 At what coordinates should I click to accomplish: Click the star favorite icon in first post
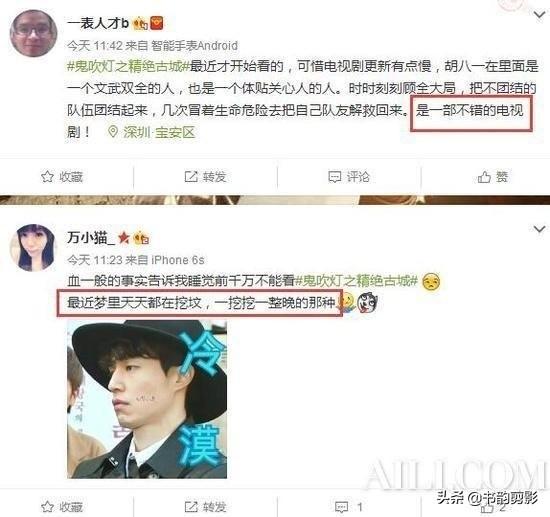[47, 177]
